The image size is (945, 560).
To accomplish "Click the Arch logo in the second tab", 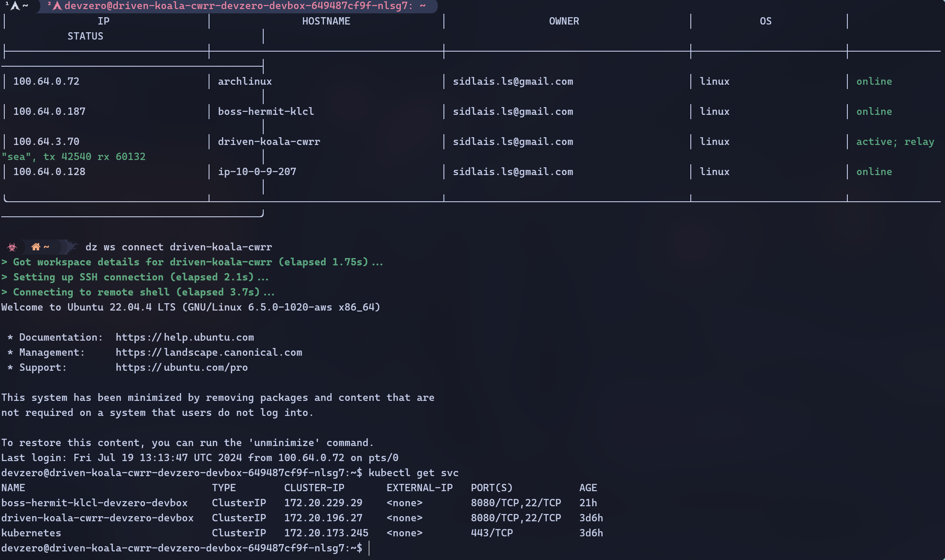I will point(57,6).
